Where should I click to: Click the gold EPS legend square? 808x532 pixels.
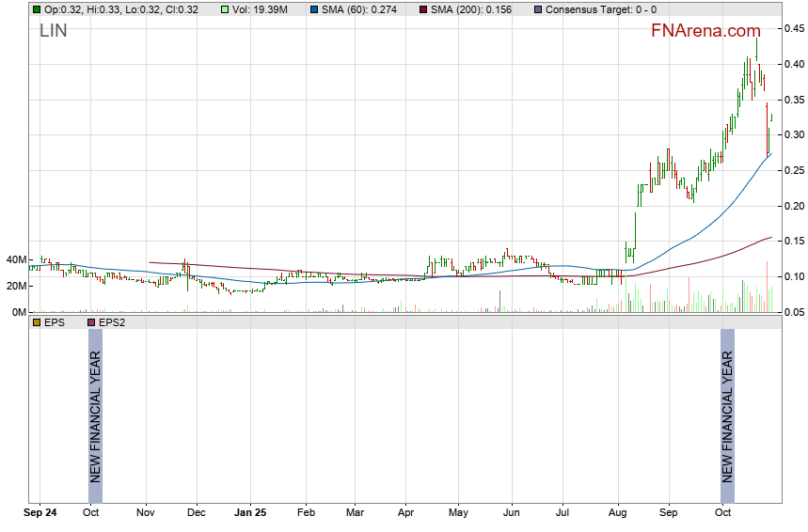37,322
